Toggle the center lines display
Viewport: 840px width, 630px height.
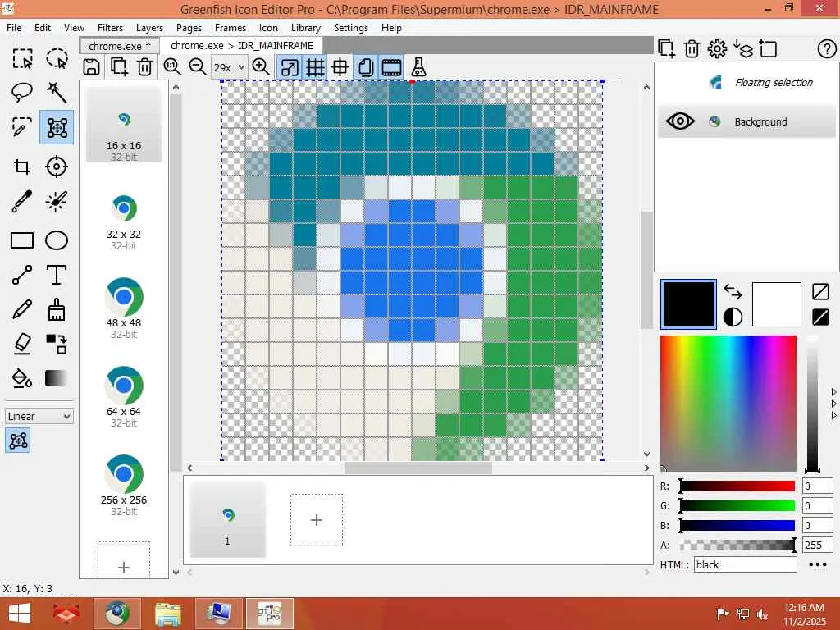click(x=340, y=67)
